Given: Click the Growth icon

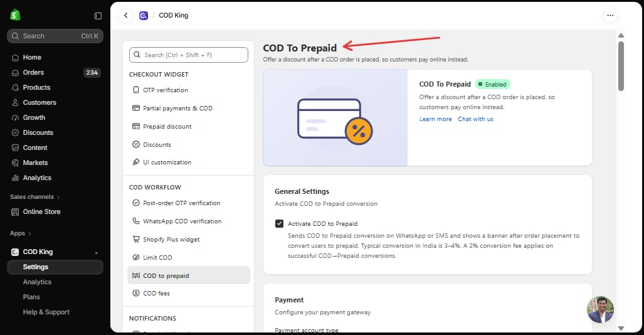Looking at the screenshot, I should tap(15, 117).
